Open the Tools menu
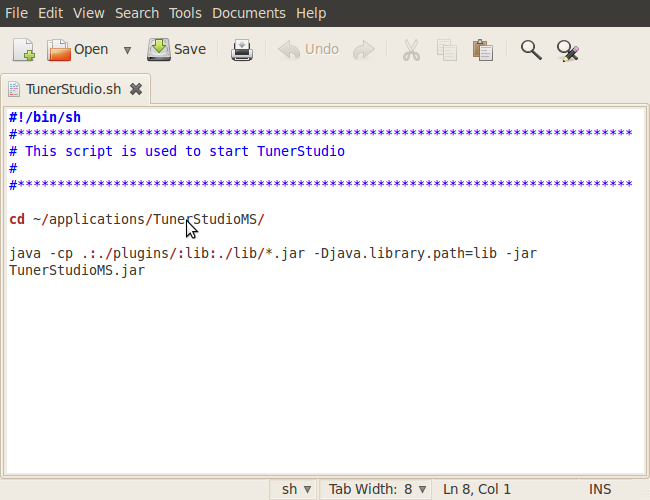The width and height of the screenshot is (650, 500). (x=185, y=13)
